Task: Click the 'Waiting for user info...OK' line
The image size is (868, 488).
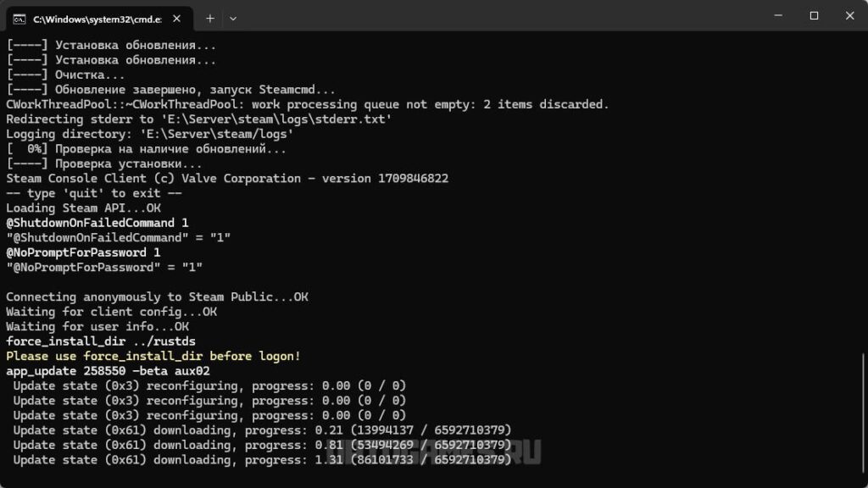Action: [97, 326]
